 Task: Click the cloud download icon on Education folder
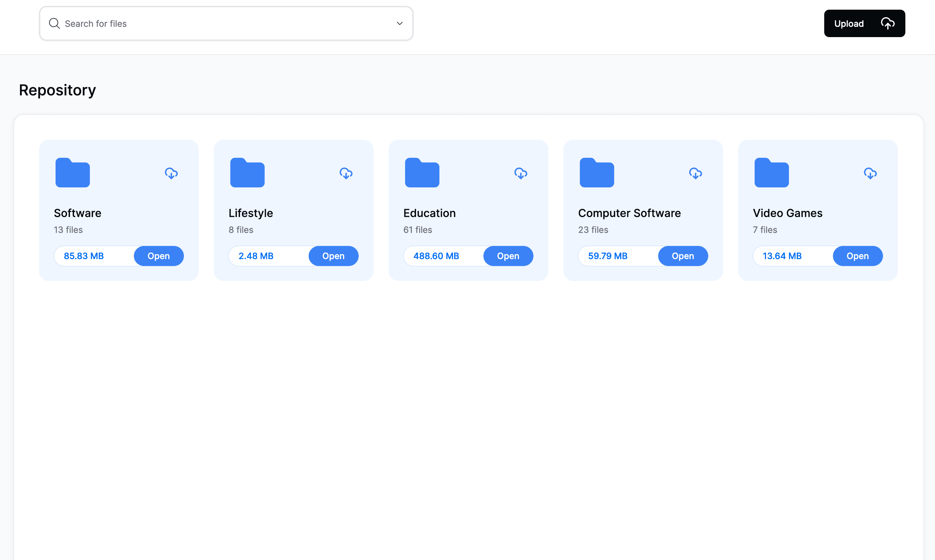point(520,173)
